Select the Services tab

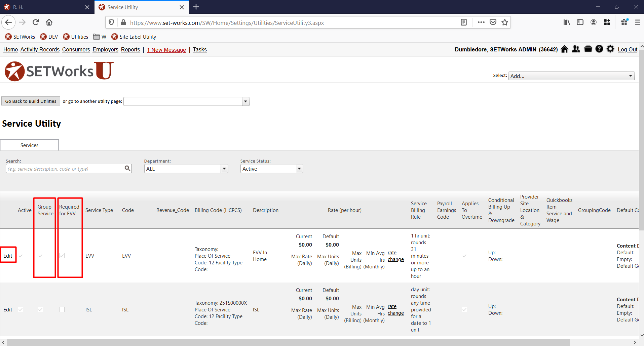[30, 145]
